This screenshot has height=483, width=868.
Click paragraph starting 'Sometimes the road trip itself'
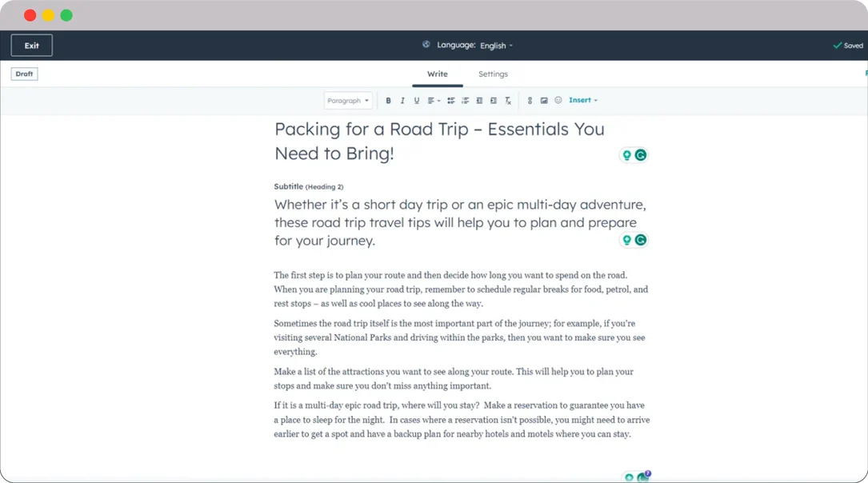tap(459, 337)
